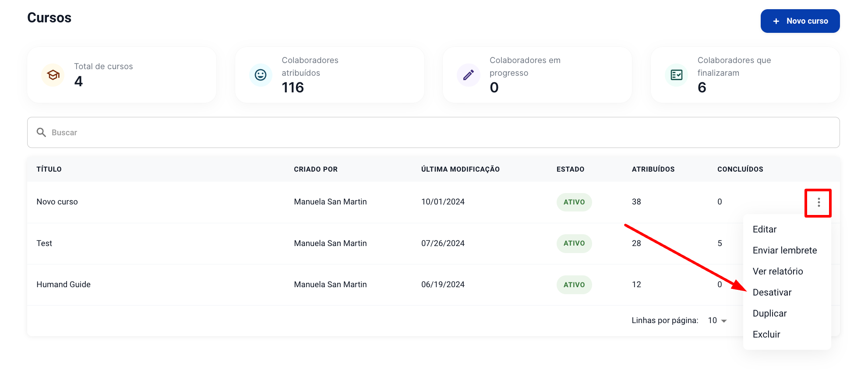Image resolution: width=868 pixels, height=373 pixels.
Task: Click Manuela San Martin in Humand Guide row
Action: click(x=330, y=285)
